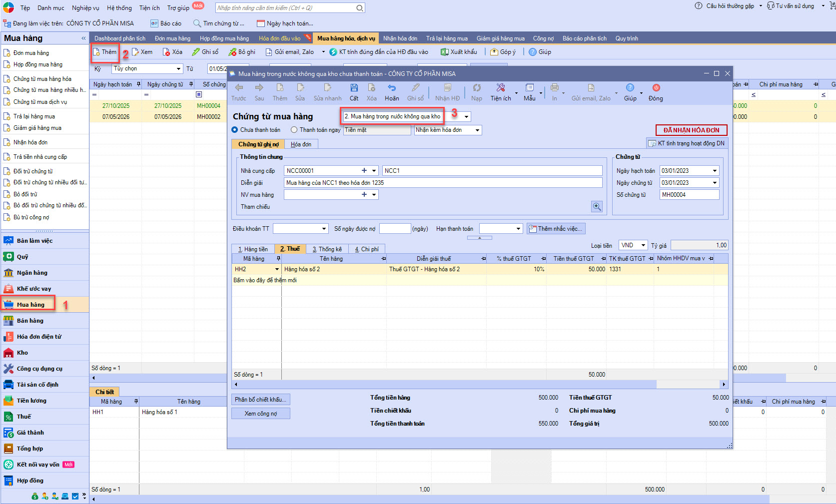
Task: Open Hóa đơn điện tử module
Action: point(38,337)
